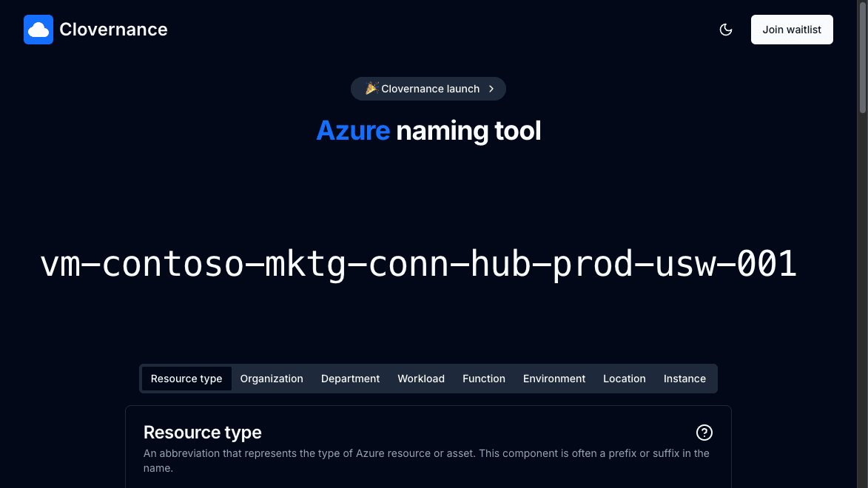The width and height of the screenshot is (868, 488).
Task: Go to the Environment tab
Action: pyautogui.click(x=554, y=379)
